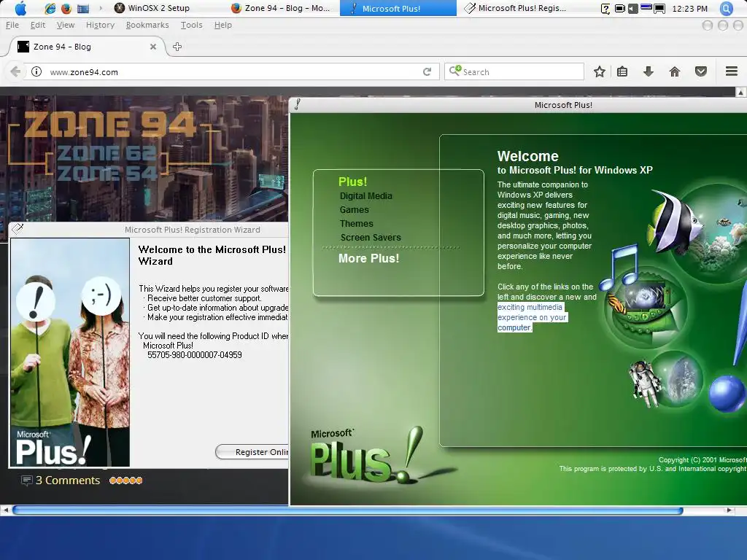Open the search engine magnifier dropdown

(455, 71)
